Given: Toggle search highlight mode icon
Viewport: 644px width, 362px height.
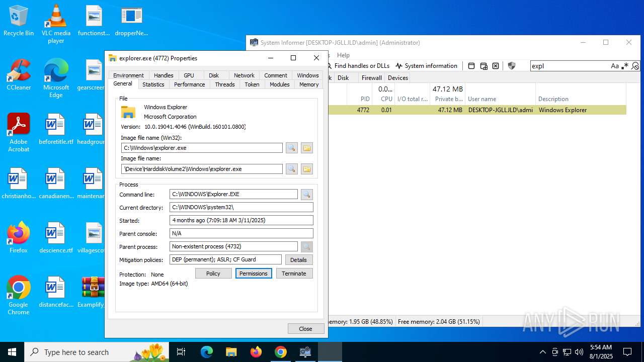Looking at the screenshot, I should [635, 66].
